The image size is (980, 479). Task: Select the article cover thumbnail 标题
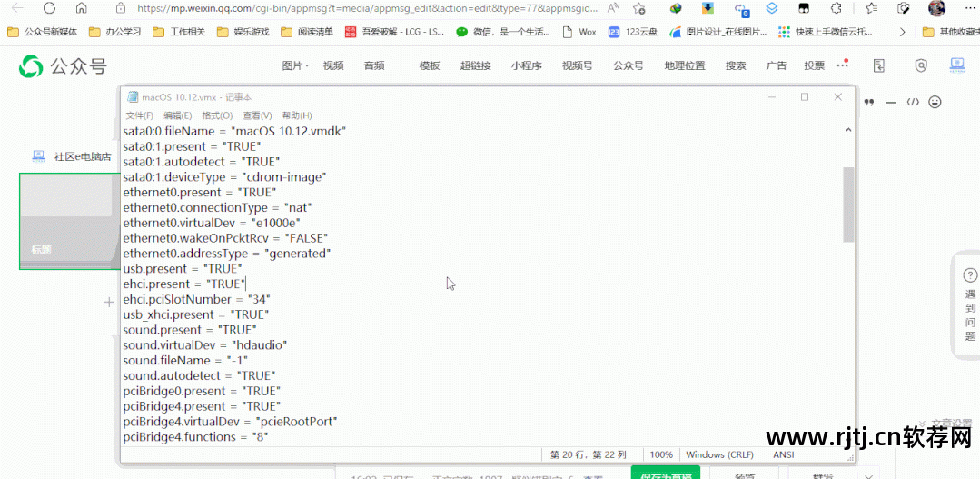pos(69,221)
